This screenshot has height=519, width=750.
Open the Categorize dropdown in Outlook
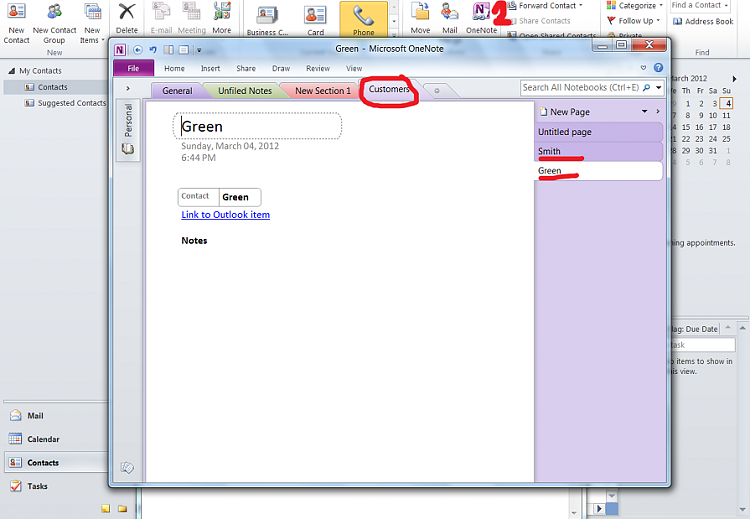[635, 6]
